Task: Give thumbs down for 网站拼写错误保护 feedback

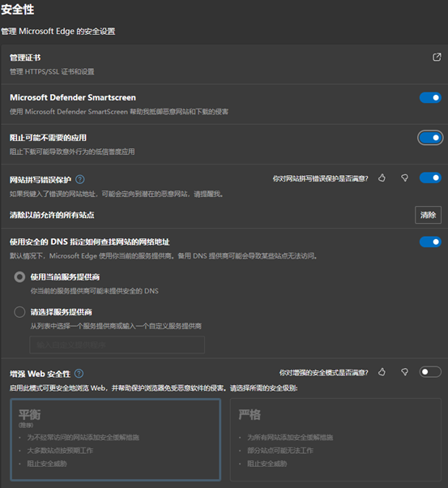Action: tap(404, 178)
